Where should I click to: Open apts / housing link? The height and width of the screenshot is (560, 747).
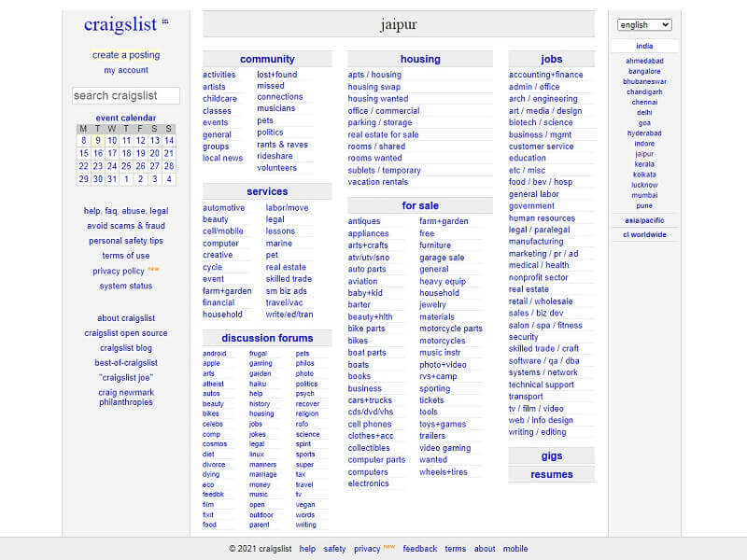point(374,75)
